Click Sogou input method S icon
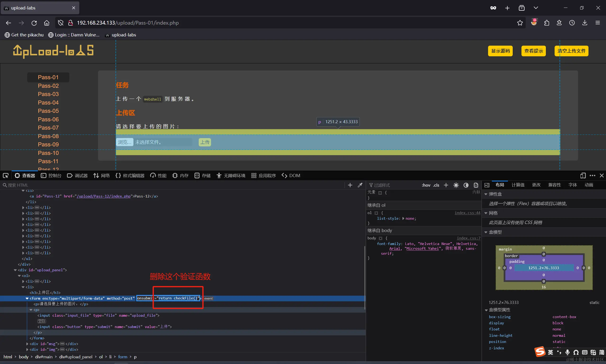Image resolution: width=606 pixels, height=364 pixels. pos(540,352)
